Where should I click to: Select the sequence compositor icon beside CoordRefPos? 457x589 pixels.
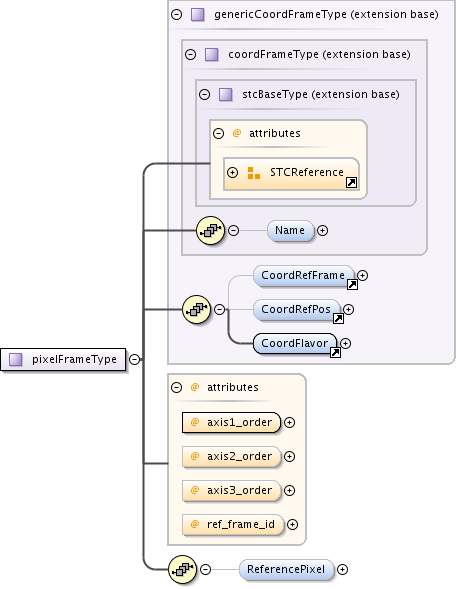[196, 309]
